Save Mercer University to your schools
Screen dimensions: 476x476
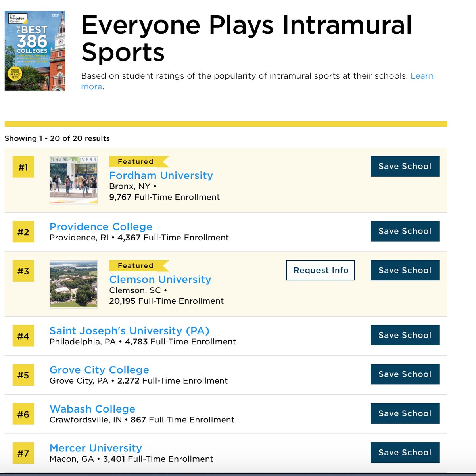[x=405, y=452]
